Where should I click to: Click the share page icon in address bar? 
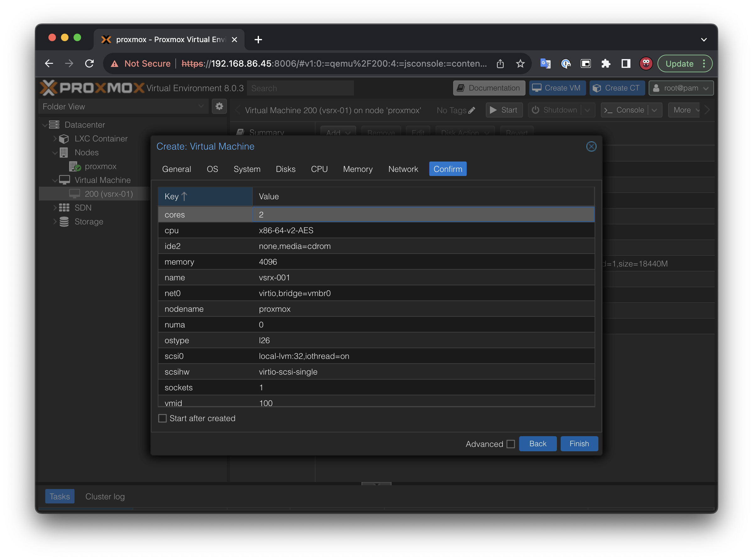500,64
